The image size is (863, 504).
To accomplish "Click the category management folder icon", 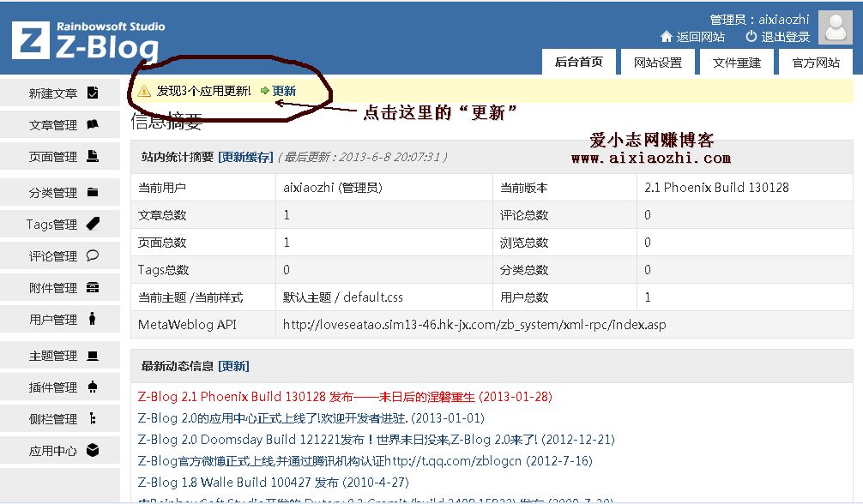I will [x=93, y=192].
